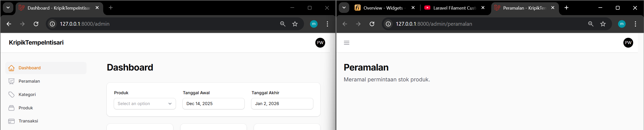Click the Kategori tag icon
Viewport: 644px width, 130px height.
(11, 94)
